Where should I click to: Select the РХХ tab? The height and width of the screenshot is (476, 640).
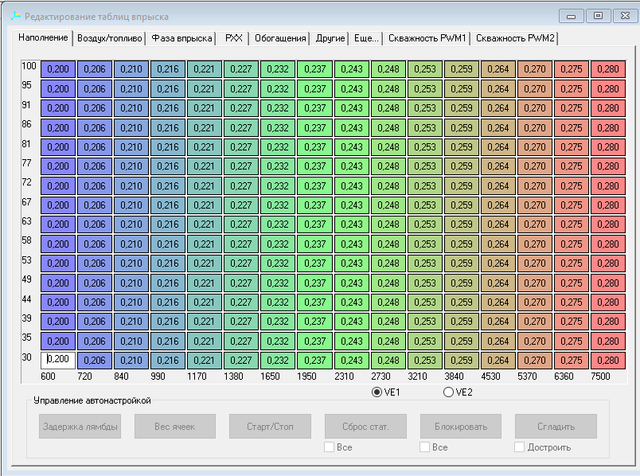(233, 38)
